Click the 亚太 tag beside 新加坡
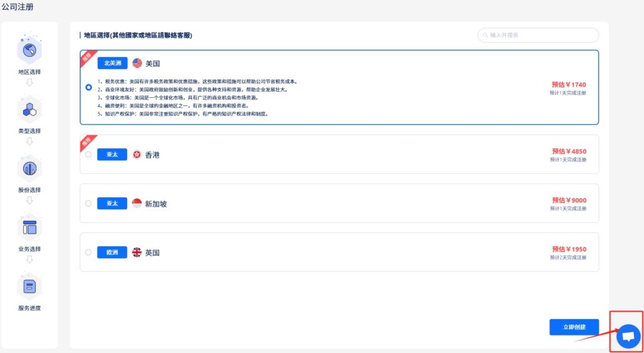Image resolution: width=644 pixels, height=353 pixels. pyautogui.click(x=112, y=204)
